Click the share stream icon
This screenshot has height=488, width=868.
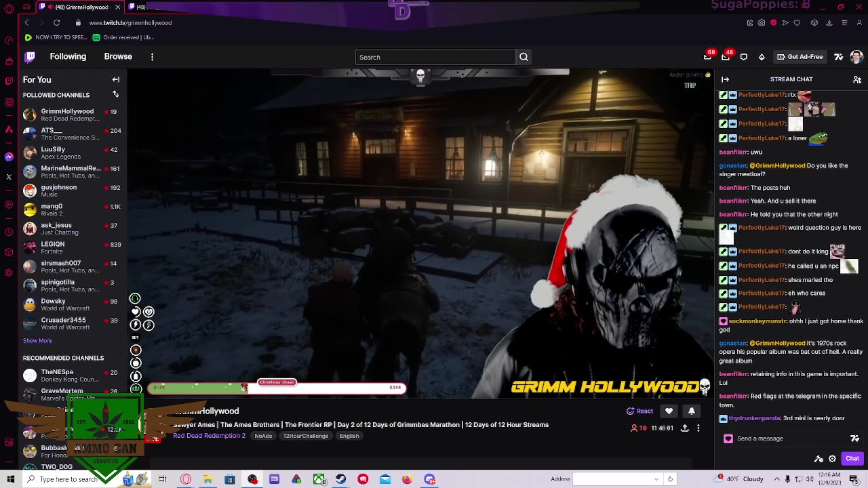pos(685,428)
